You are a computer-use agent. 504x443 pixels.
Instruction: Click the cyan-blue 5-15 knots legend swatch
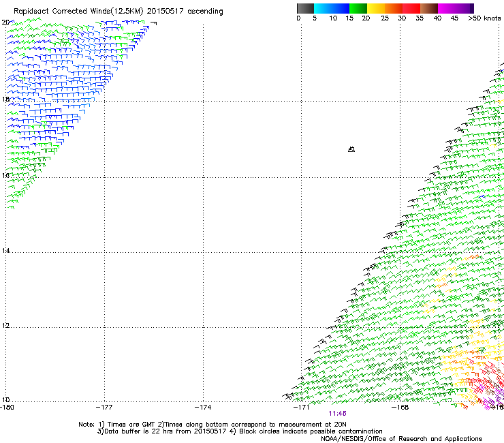tap(332, 8)
